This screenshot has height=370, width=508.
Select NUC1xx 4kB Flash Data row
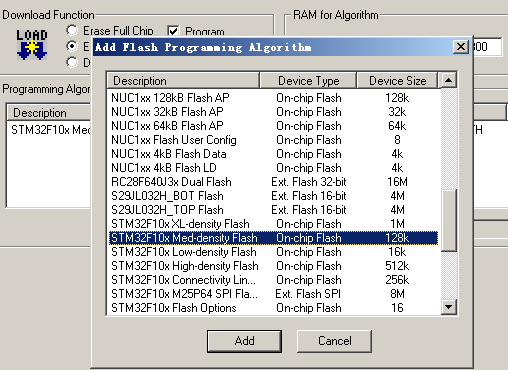pyautogui.click(x=273, y=154)
